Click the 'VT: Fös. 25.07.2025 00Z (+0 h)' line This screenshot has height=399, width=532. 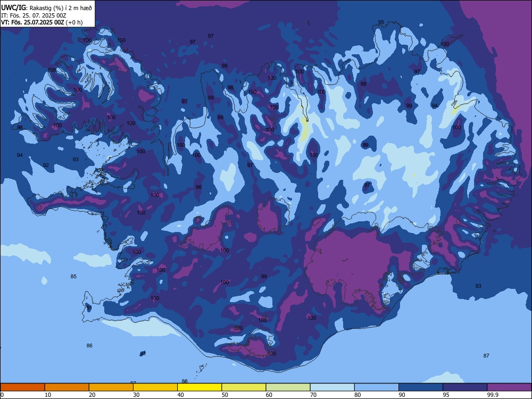tap(41, 22)
